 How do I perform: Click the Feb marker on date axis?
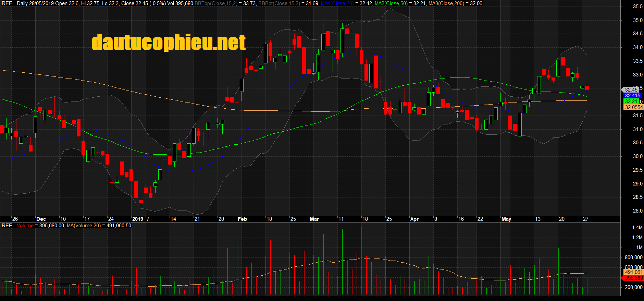242,219
